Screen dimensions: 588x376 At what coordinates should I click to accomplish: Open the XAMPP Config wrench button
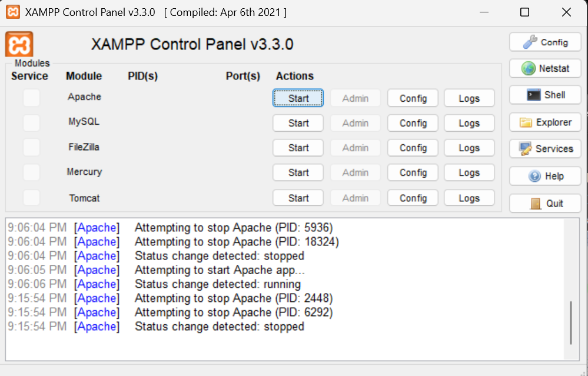545,42
